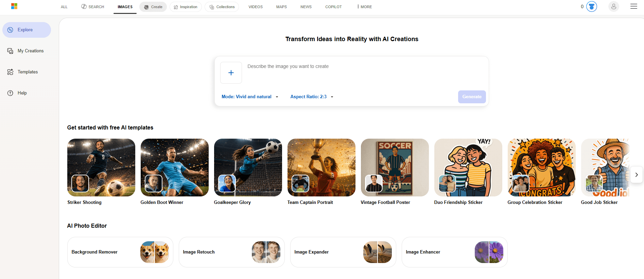
Task: Select Explore in the sidebar
Action: tap(27, 30)
